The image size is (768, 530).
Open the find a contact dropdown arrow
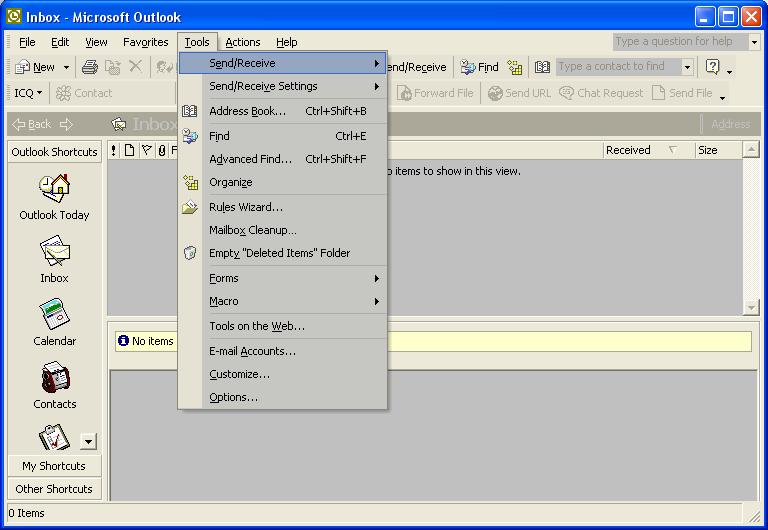(x=688, y=67)
